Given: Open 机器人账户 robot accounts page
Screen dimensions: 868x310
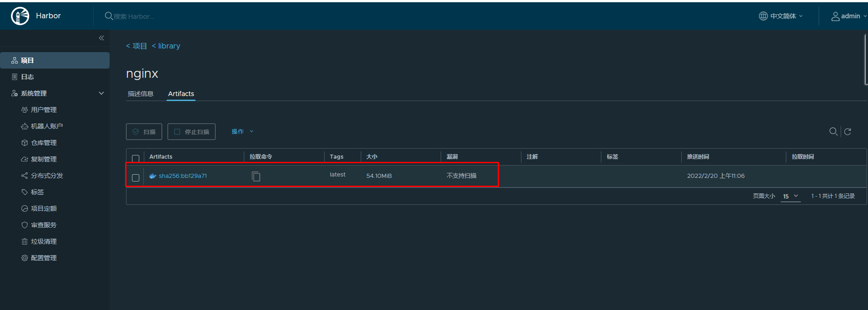Looking at the screenshot, I should coord(47,126).
